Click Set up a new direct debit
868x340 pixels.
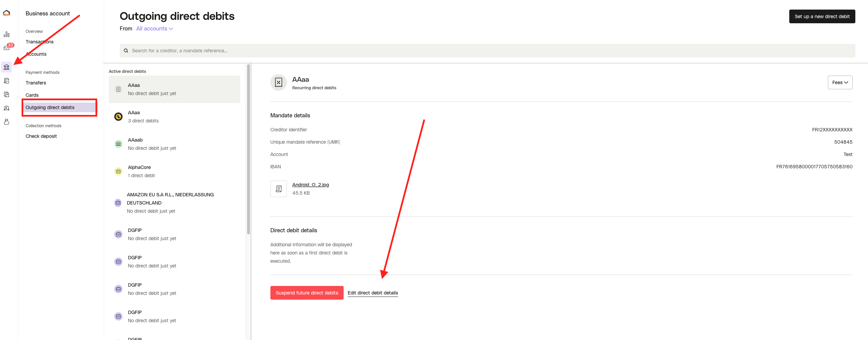pos(822,16)
